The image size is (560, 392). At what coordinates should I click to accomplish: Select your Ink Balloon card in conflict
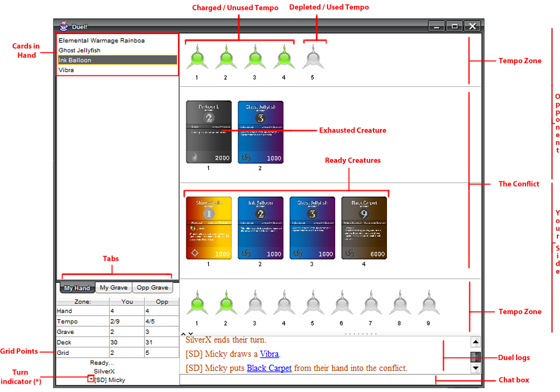(261, 227)
